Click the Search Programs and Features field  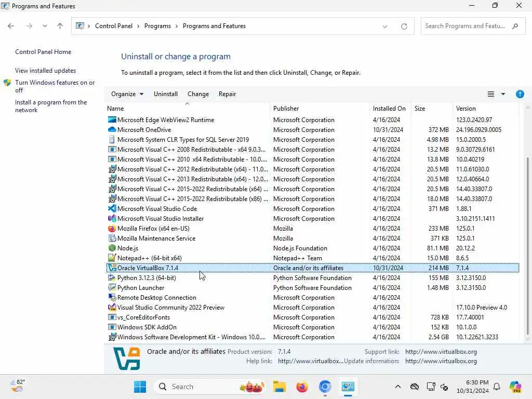tap(473, 26)
